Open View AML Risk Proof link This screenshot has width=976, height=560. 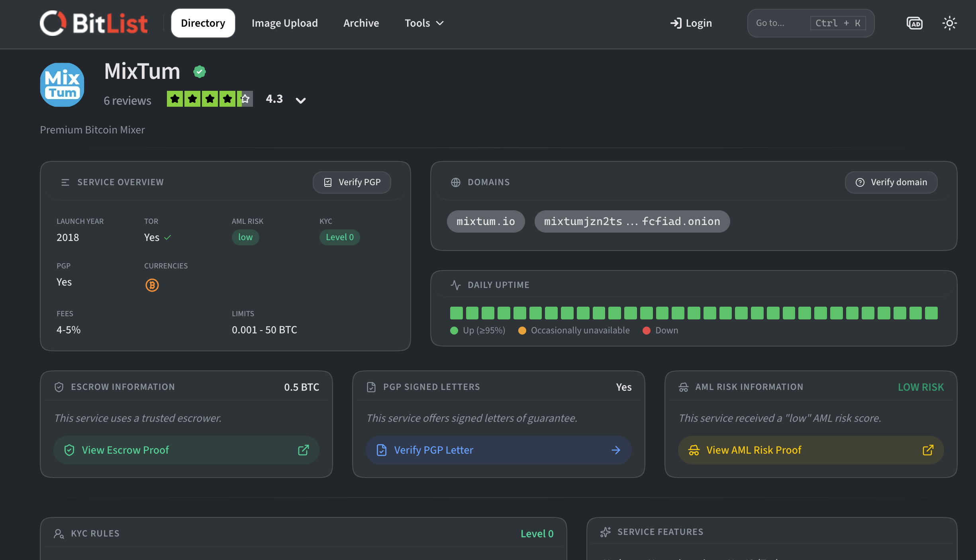click(x=811, y=450)
